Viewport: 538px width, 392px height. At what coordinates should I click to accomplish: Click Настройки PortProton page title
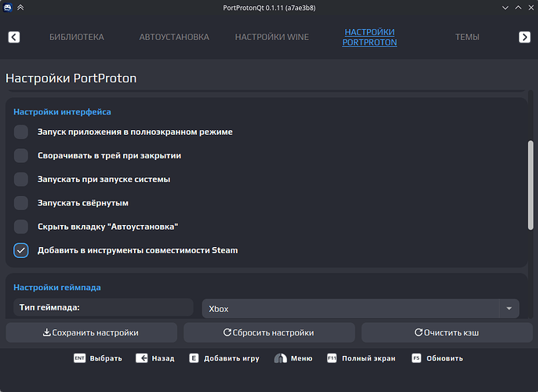pyautogui.click(x=71, y=78)
